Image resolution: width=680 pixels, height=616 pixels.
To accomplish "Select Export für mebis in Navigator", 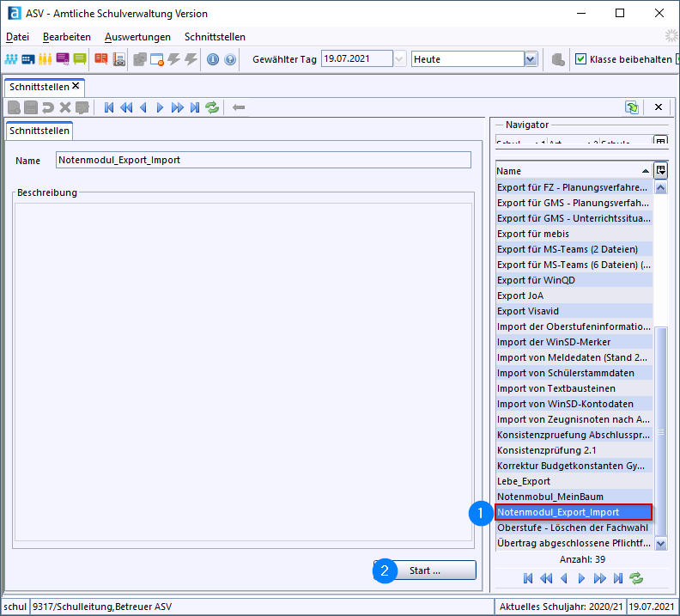I will click(574, 234).
